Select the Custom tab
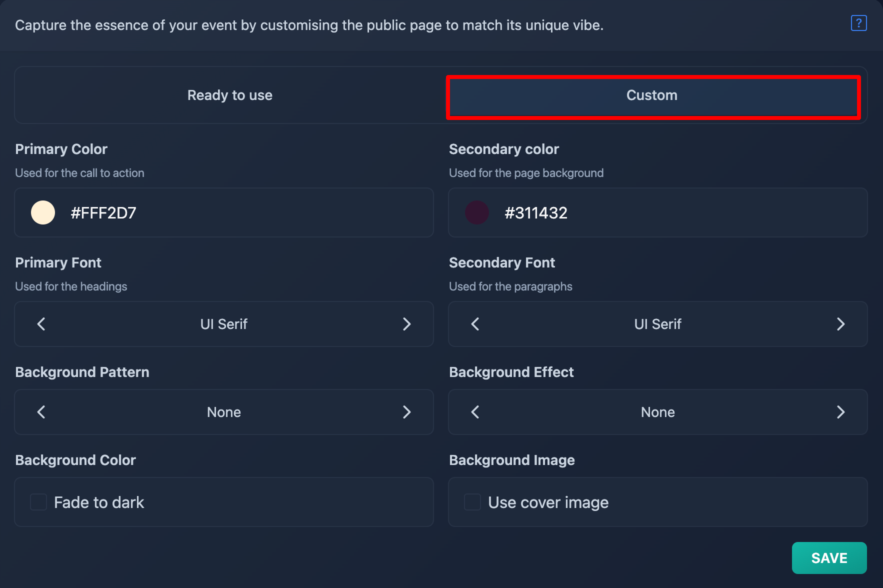This screenshot has width=883, height=588. pos(652,96)
